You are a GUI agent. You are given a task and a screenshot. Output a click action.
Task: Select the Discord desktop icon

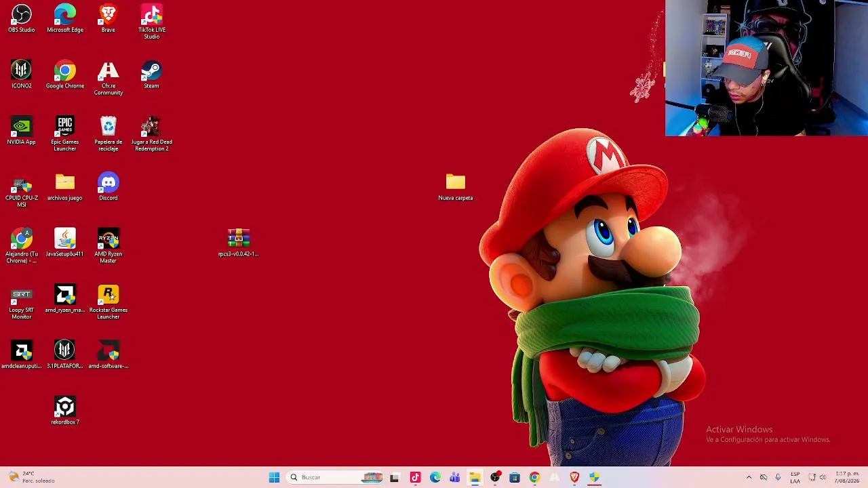[x=108, y=186]
